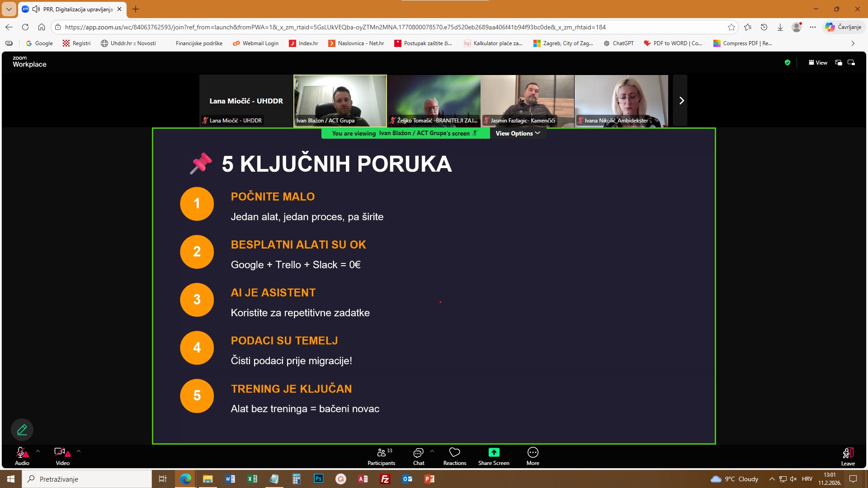Mute the browser tab audio speaker
Viewport: 868px width, 488px height.
[x=36, y=9]
